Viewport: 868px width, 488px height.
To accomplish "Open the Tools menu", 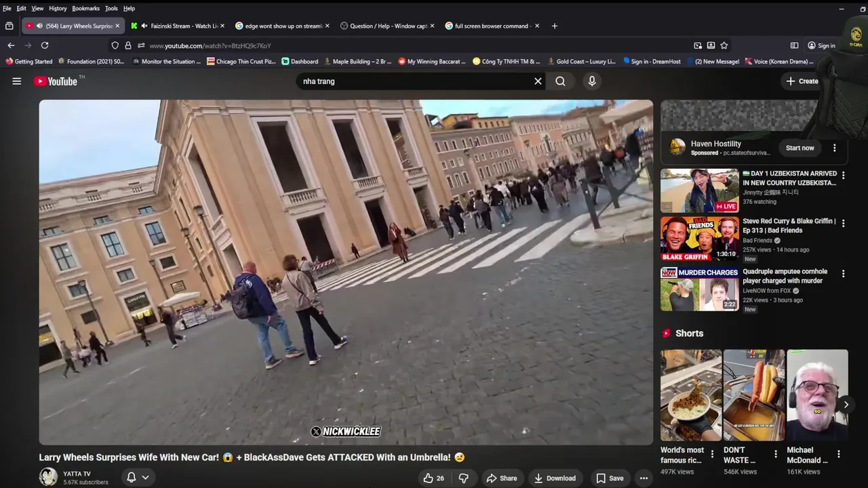I will (111, 8).
